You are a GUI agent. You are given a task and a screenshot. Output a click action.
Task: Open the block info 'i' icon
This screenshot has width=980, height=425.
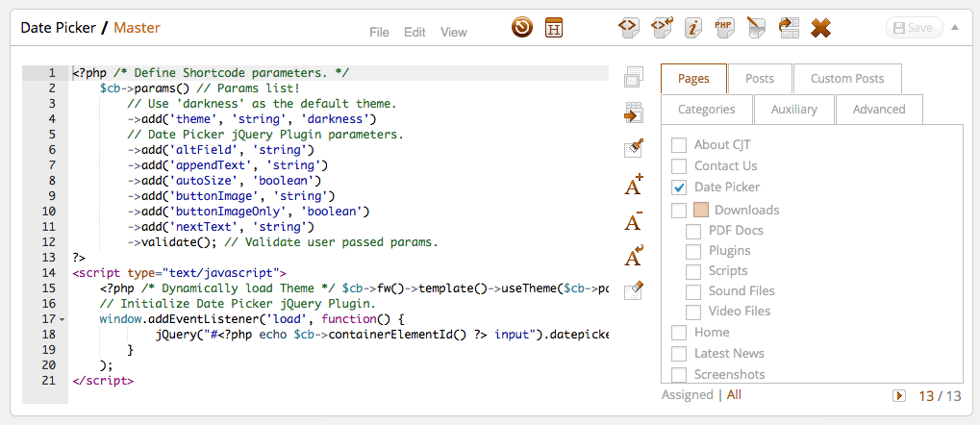tap(692, 28)
